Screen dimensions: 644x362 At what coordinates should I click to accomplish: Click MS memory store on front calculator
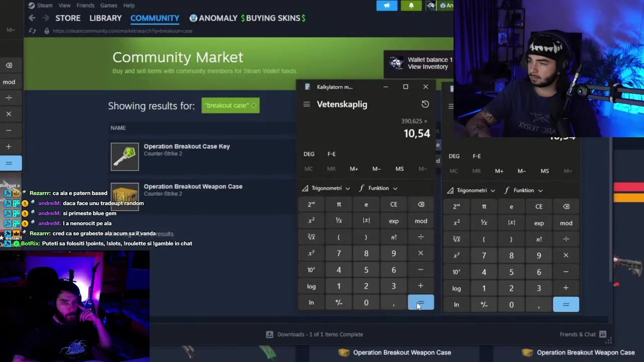coord(399,169)
